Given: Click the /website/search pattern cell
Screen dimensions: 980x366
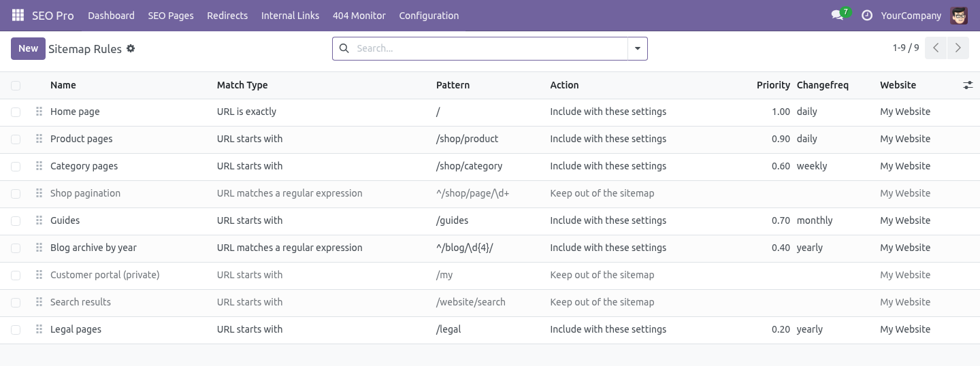Looking at the screenshot, I should click(x=470, y=302).
